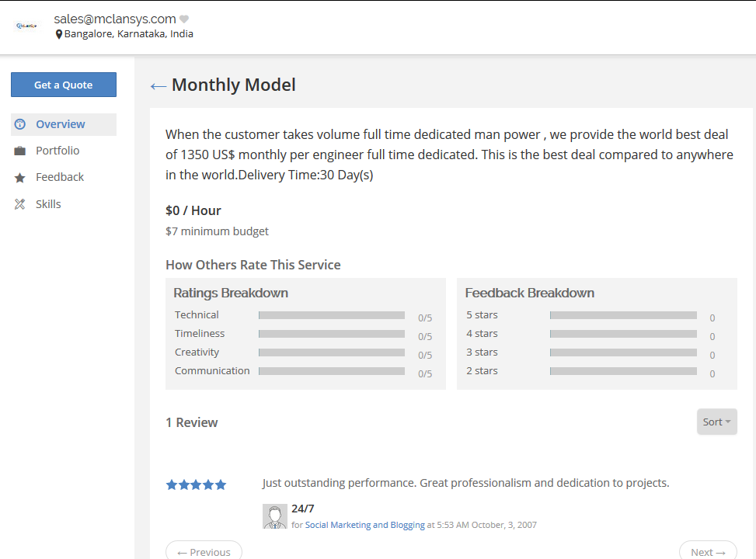Click the Feedback star icon
The image size is (756, 559).
tap(20, 178)
